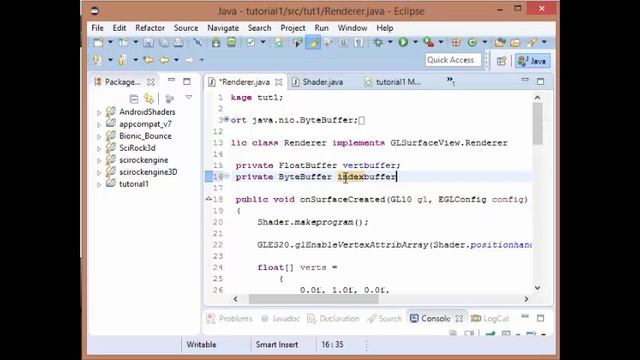Open the Source menu

(x=186, y=28)
